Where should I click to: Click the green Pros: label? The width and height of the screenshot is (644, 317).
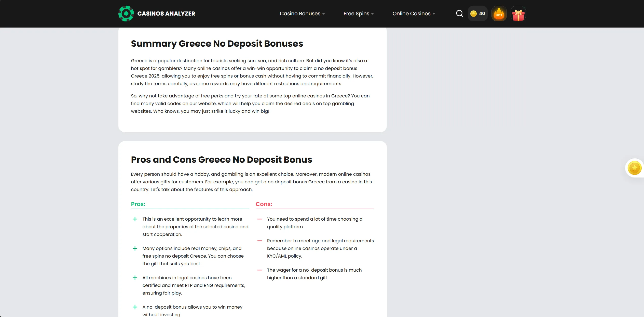[138, 204]
